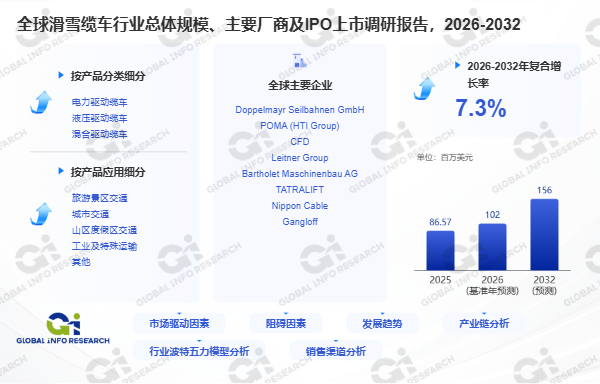Click the 2026 (基准年预测) axis label
The width and height of the screenshot is (600, 384).
pyautogui.click(x=492, y=285)
